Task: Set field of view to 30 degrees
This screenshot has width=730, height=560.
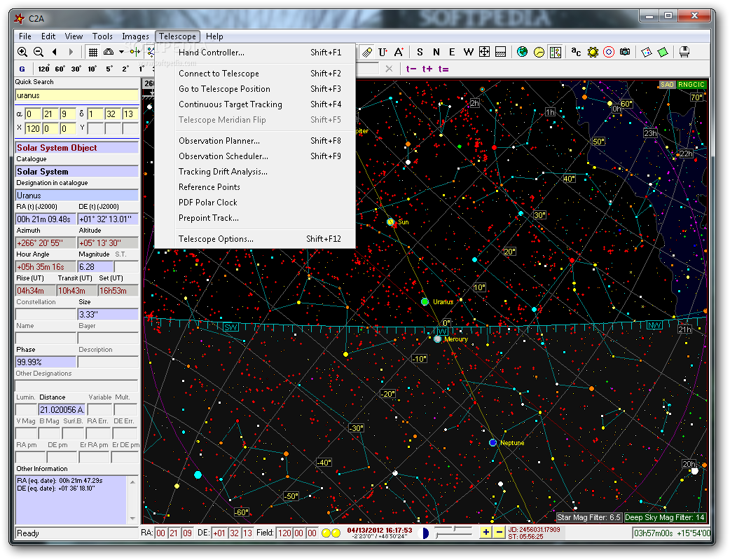Action: [x=76, y=69]
